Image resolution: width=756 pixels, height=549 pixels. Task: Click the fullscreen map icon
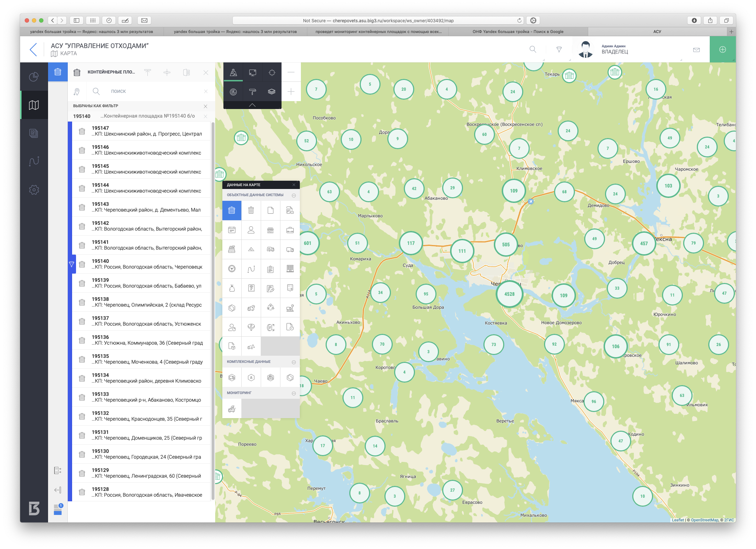(x=252, y=72)
